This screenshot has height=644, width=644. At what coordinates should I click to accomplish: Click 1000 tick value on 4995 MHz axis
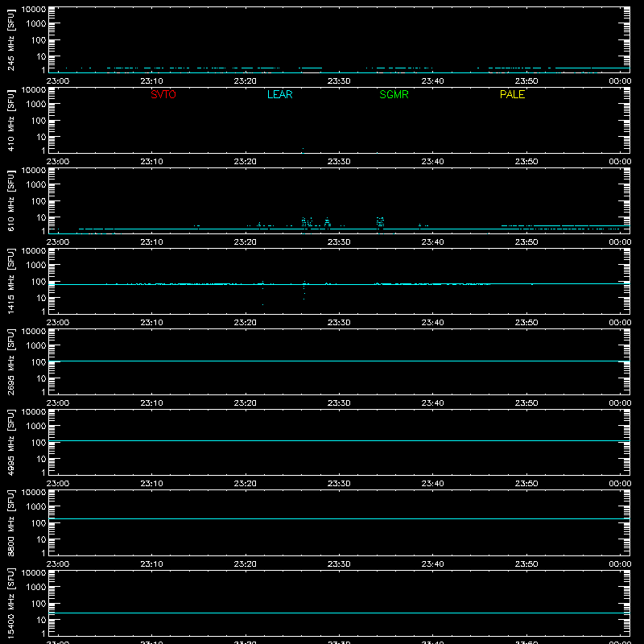tap(36, 426)
